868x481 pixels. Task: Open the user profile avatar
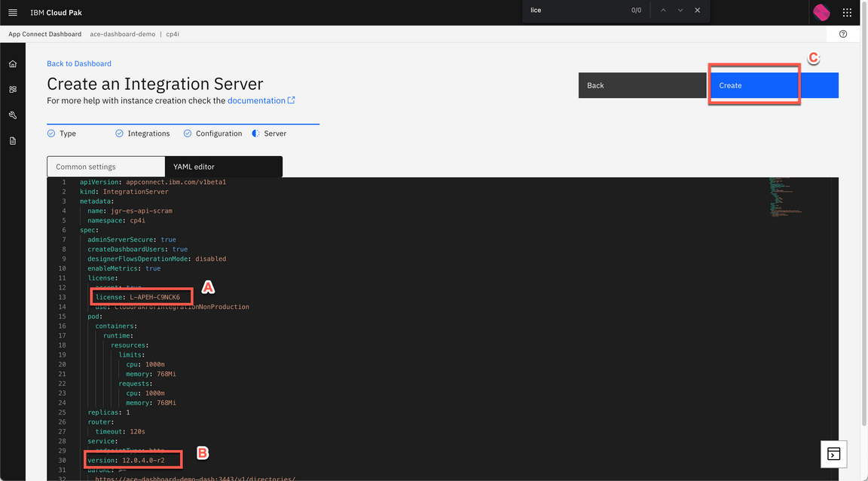821,12
